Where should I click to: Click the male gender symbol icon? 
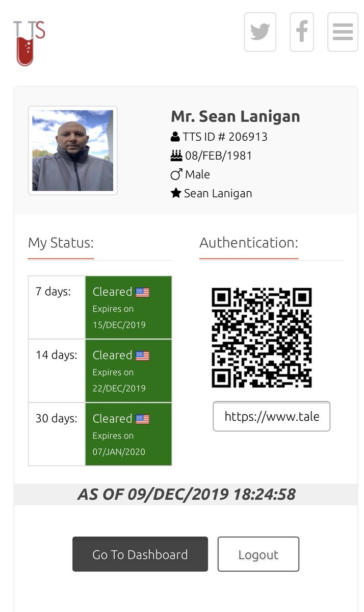176,174
